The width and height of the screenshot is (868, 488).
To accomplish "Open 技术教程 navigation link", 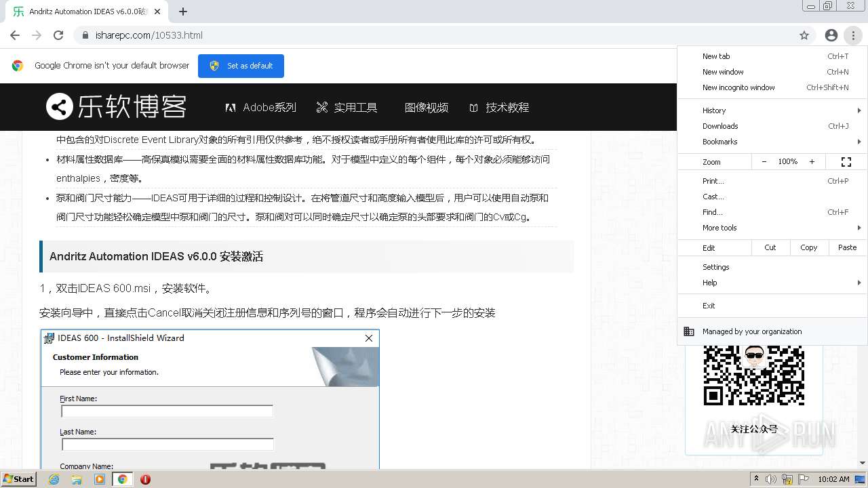I will [x=499, y=107].
